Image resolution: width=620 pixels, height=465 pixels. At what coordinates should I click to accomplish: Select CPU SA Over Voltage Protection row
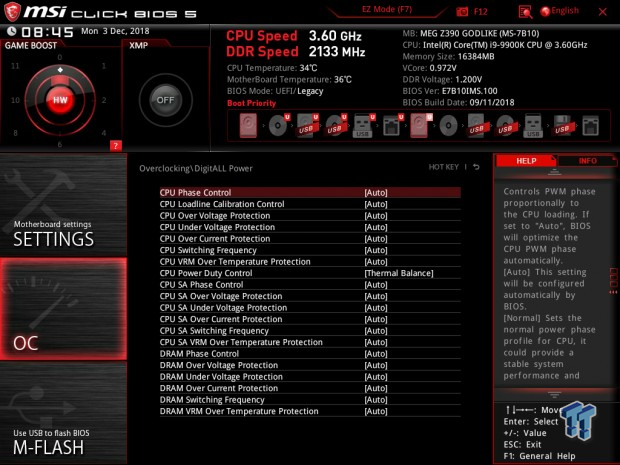coord(310,296)
